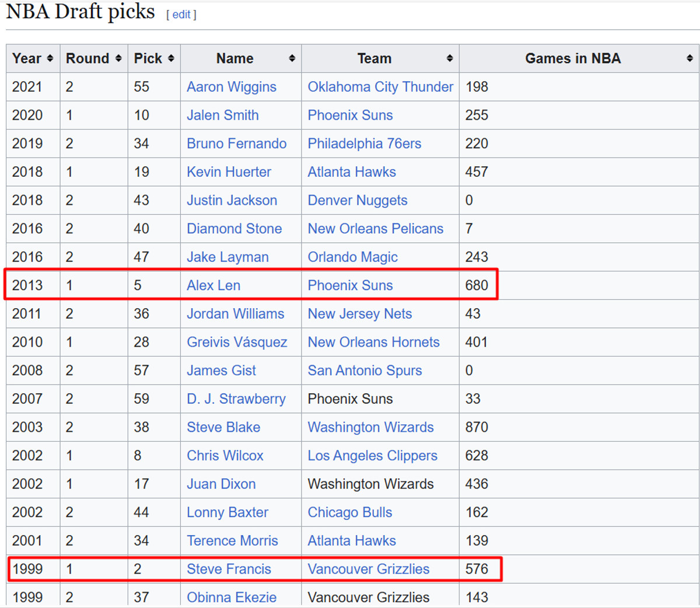Click the Vancouver Grizzlies link for Steve Francis

(x=368, y=569)
